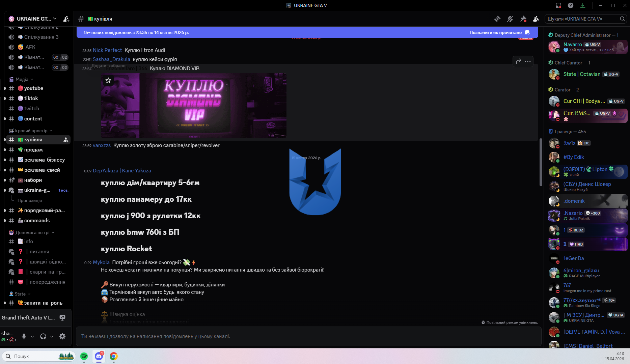Open user settings gear
Screen dimensions: 630x364
tap(62, 336)
